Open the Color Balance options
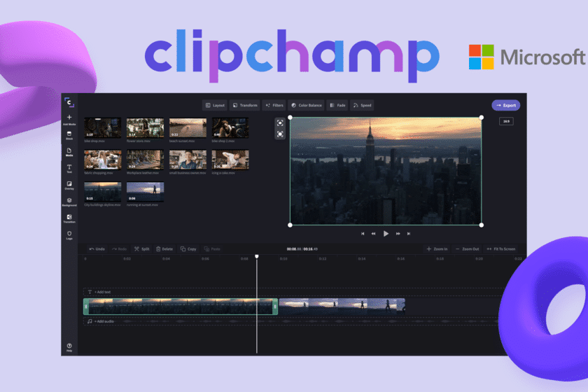 (x=307, y=106)
